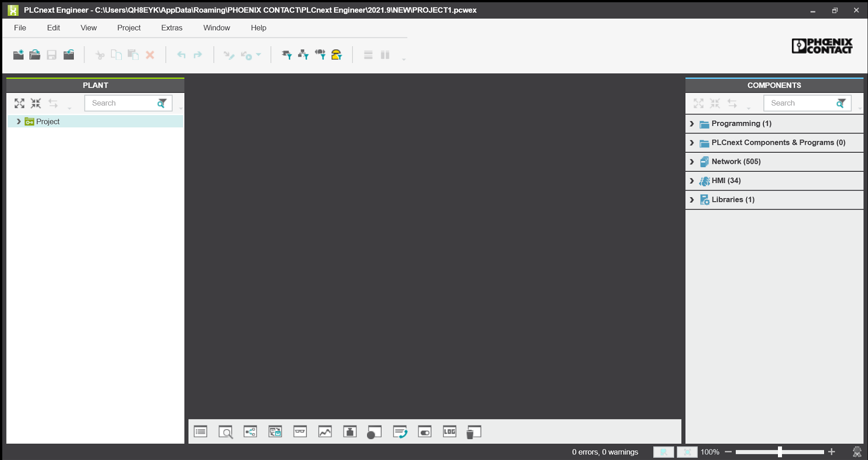Open the window icon with arrows and teal box
This screenshot has width=868, height=460.
tap(275, 432)
